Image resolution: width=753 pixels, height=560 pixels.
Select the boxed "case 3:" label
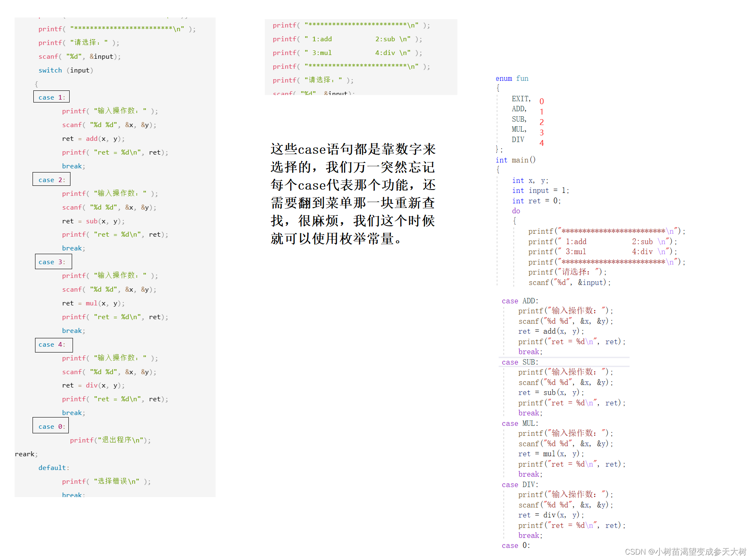53,262
